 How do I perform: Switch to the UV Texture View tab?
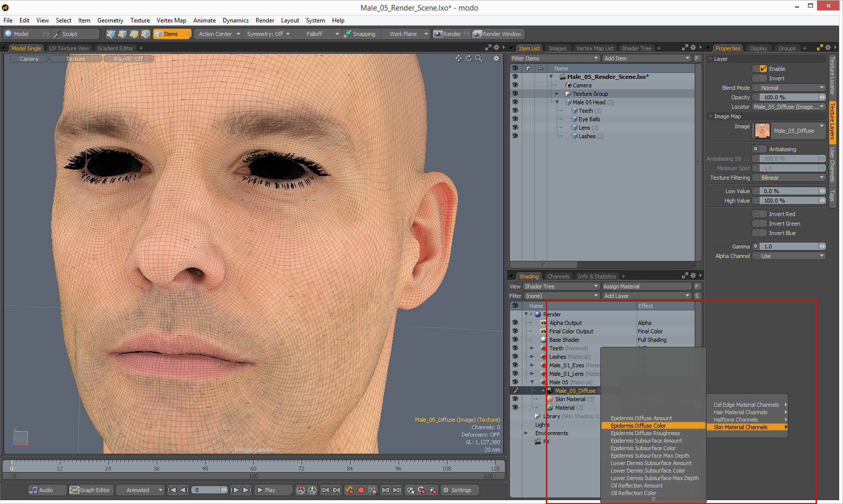[x=69, y=48]
